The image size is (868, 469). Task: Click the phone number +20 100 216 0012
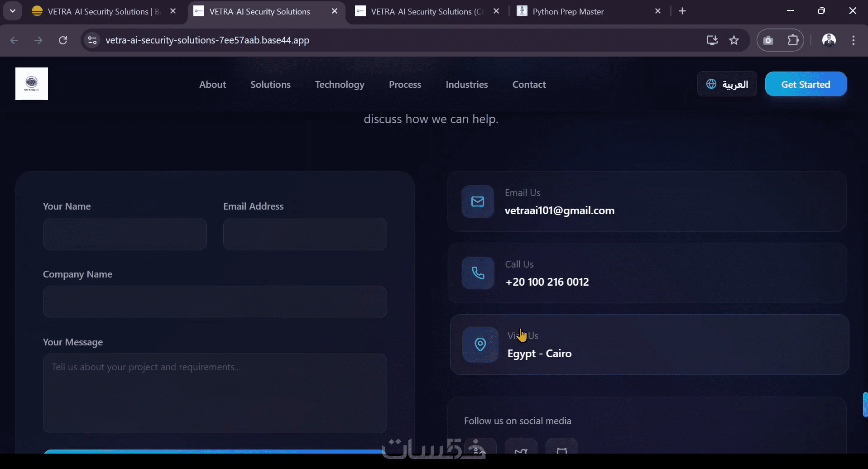pyautogui.click(x=547, y=282)
